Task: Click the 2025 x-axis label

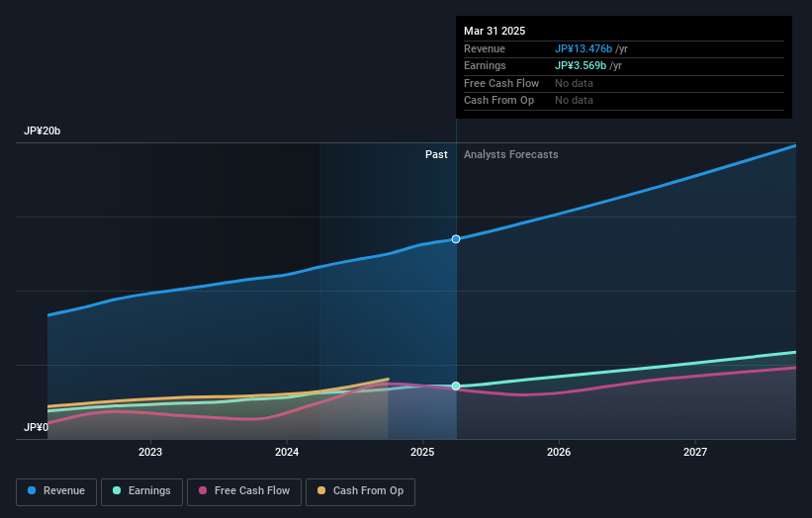Action: tap(422, 453)
